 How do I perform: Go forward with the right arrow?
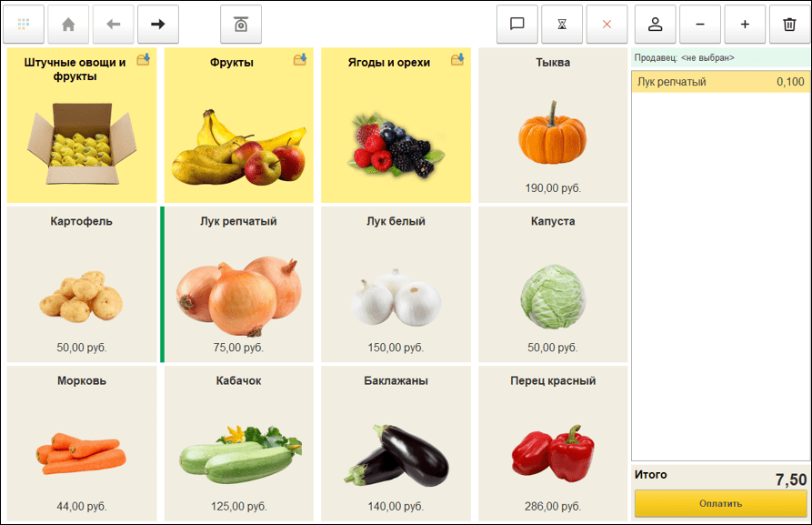click(x=158, y=25)
